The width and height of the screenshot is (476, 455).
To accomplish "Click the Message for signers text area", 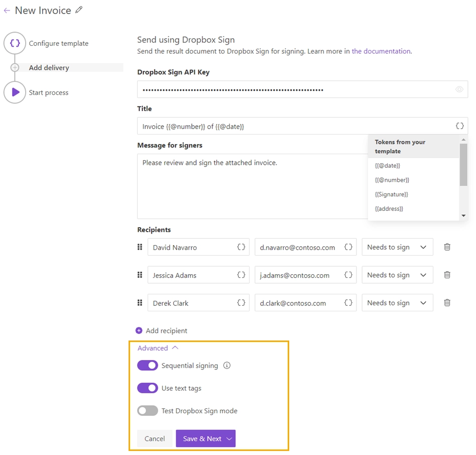I will (x=253, y=186).
